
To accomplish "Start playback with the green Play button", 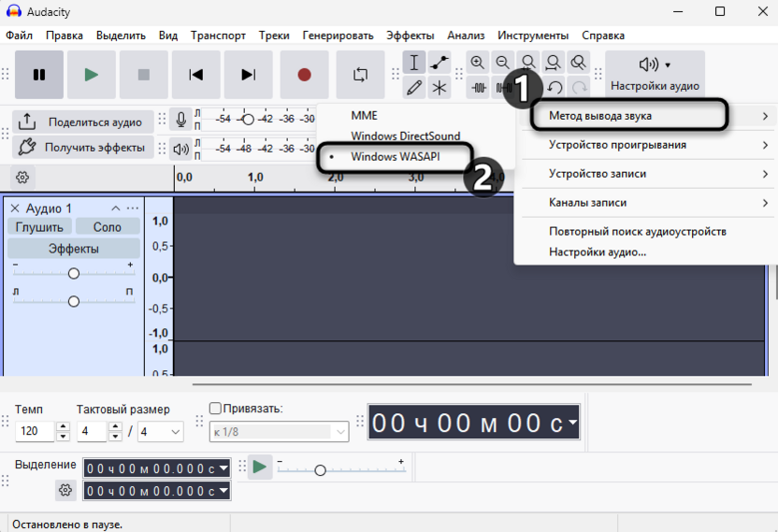I will point(92,75).
